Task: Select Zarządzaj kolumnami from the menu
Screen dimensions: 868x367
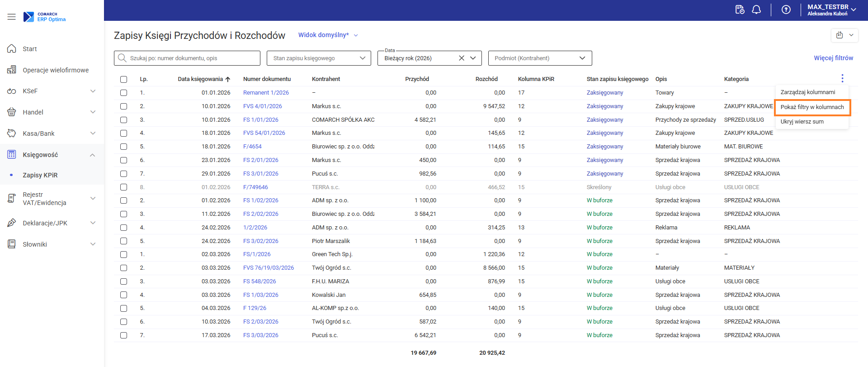Action: pos(807,92)
